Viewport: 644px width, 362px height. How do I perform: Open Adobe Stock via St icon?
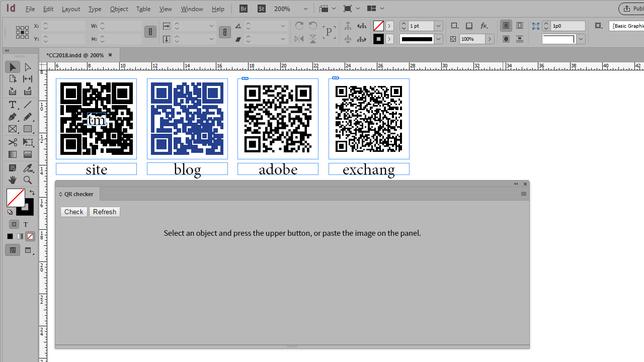[x=262, y=9]
